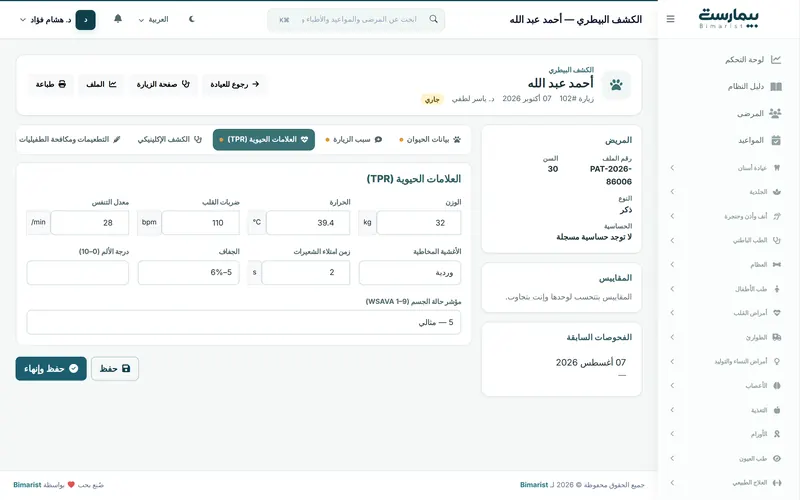Click the paw avatar beside أحمد عبد الله
This screenshot has height=500, width=800.
click(616, 85)
